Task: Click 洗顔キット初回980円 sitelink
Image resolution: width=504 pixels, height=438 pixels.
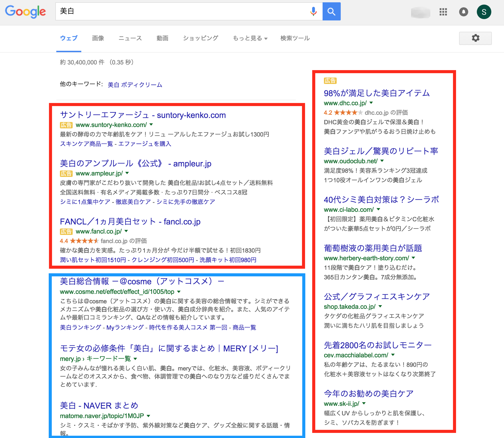Action: point(228,260)
